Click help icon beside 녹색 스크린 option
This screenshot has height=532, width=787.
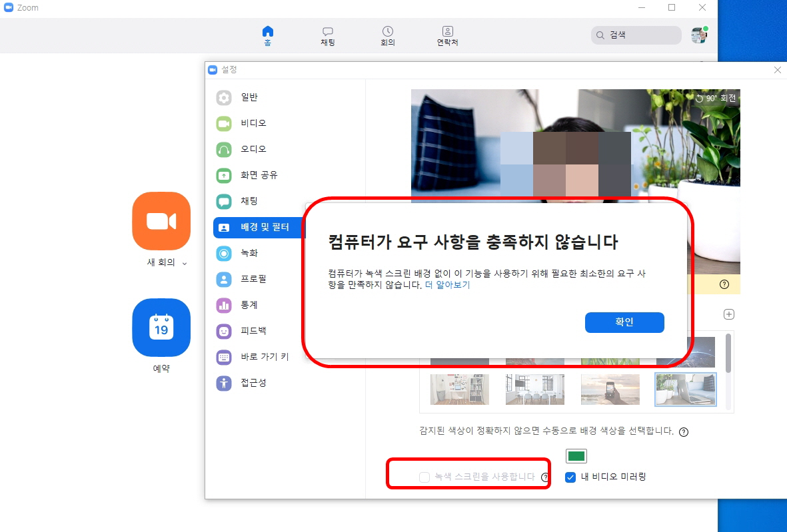click(546, 477)
